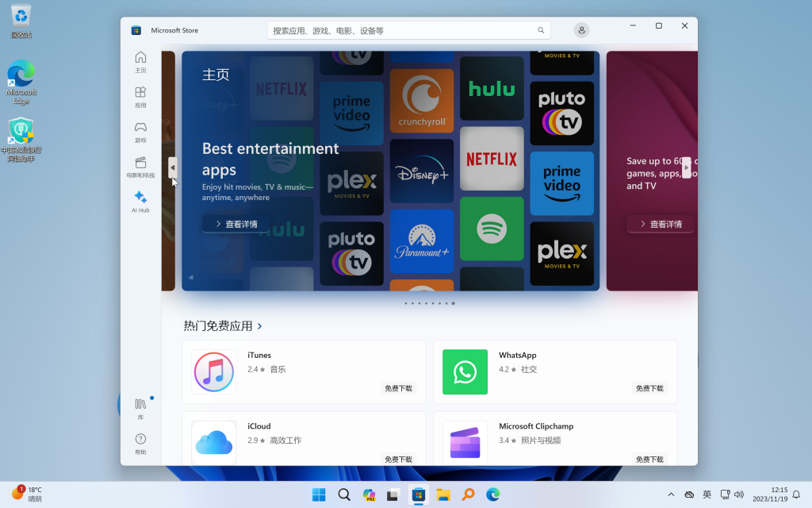Screen dimensions: 812x508
Task: Click the cloud sync icon in system tray
Action: point(689,495)
